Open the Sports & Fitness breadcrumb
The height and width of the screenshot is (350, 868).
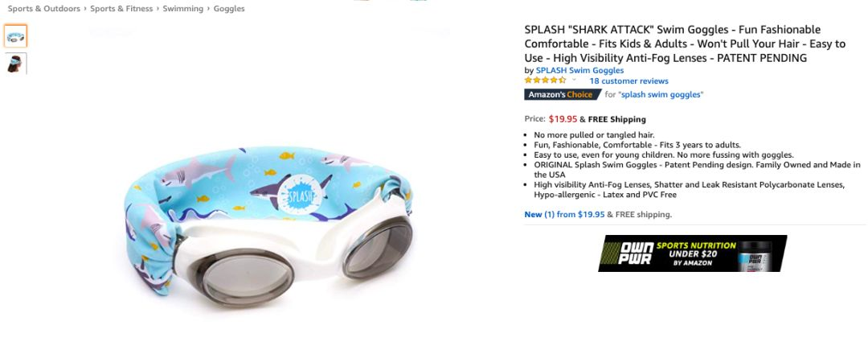[x=121, y=9]
